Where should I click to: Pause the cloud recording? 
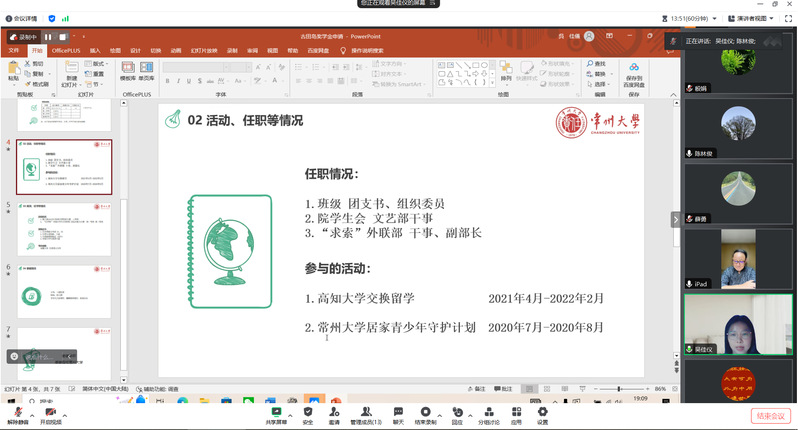pos(48,37)
